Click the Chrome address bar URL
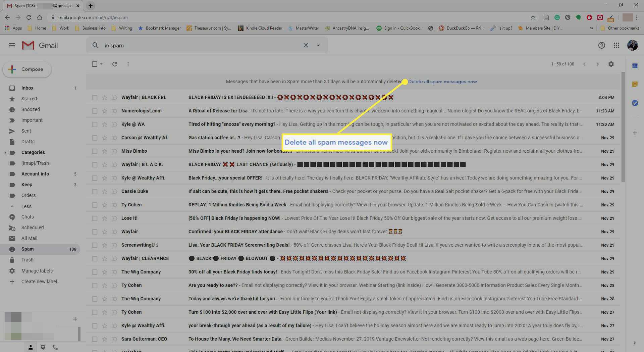This screenshot has width=644, height=352. (93, 17)
